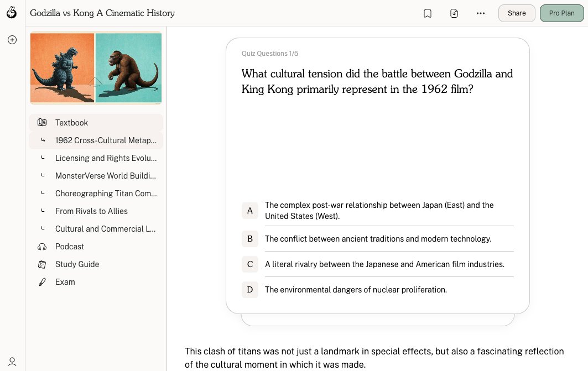Open the user profile icon
Image resolution: width=588 pixels, height=371 pixels.
pyautogui.click(x=12, y=361)
